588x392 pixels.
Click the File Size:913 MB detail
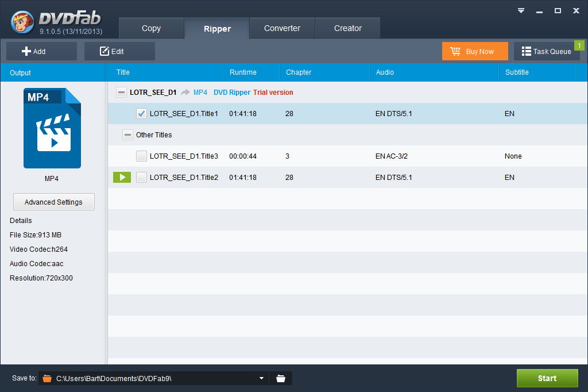coord(36,235)
